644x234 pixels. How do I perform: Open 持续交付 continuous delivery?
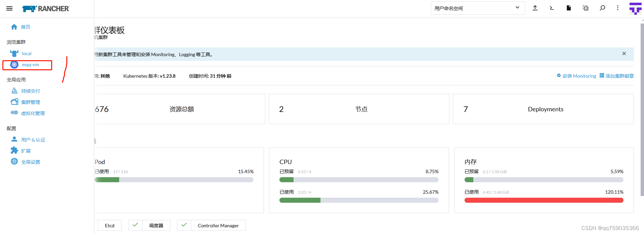[31, 91]
